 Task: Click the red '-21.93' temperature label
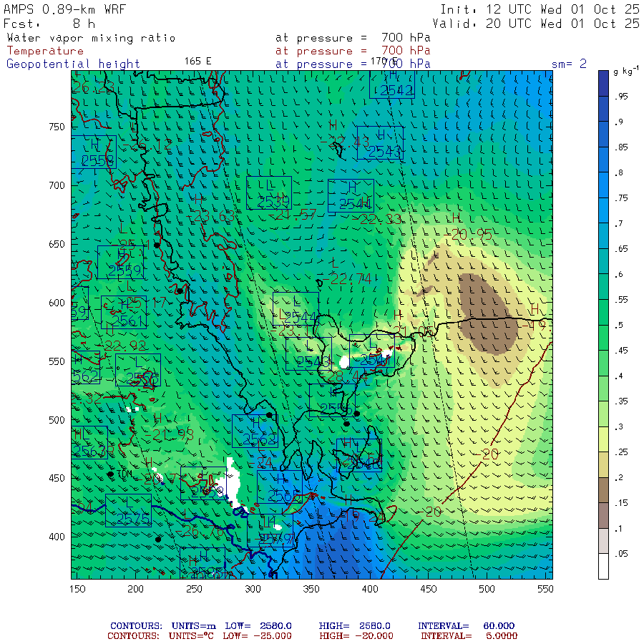pyautogui.click(x=170, y=435)
